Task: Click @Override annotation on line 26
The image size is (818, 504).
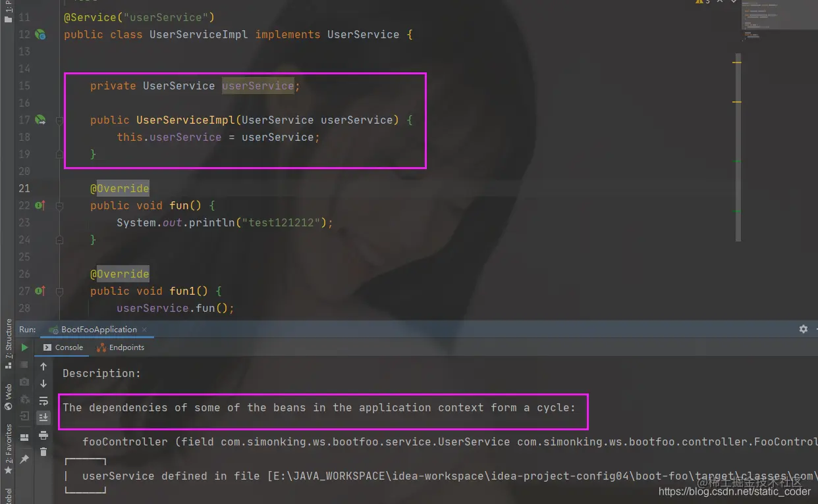Action: click(120, 274)
